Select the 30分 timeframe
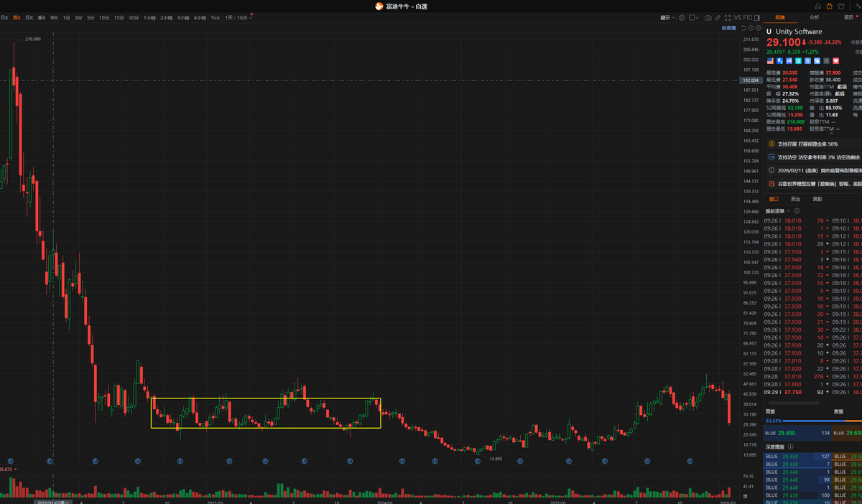Image resolution: width=862 pixels, height=504 pixels. click(134, 17)
